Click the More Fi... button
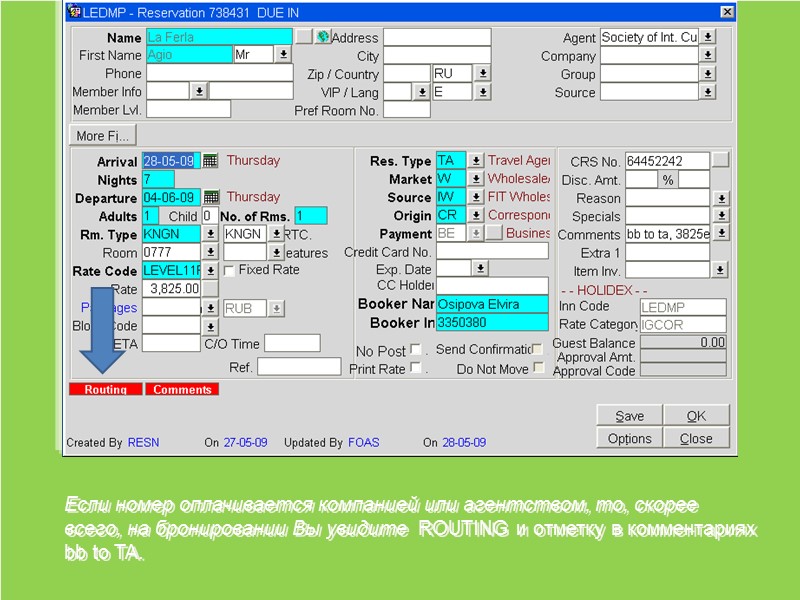 tap(103, 136)
